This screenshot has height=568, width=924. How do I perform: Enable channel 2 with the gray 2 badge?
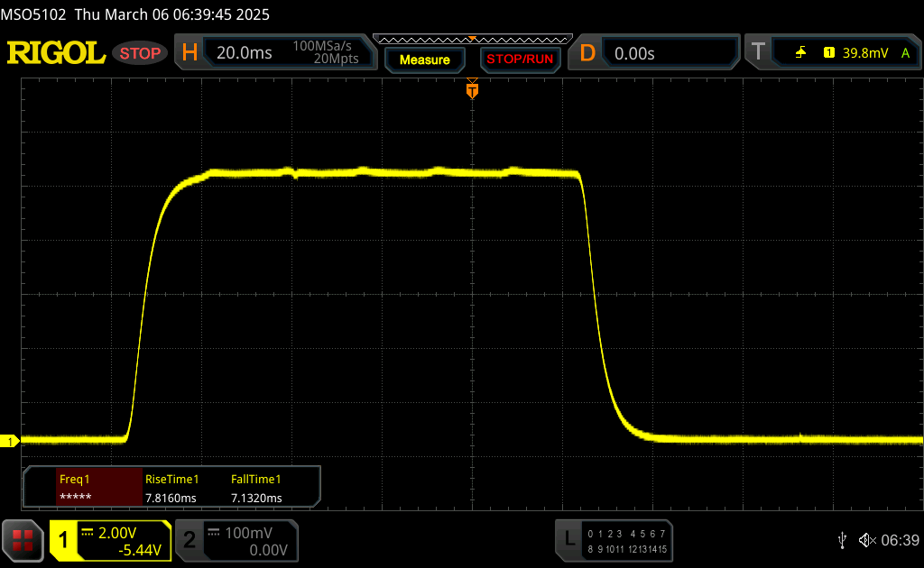point(189,540)
